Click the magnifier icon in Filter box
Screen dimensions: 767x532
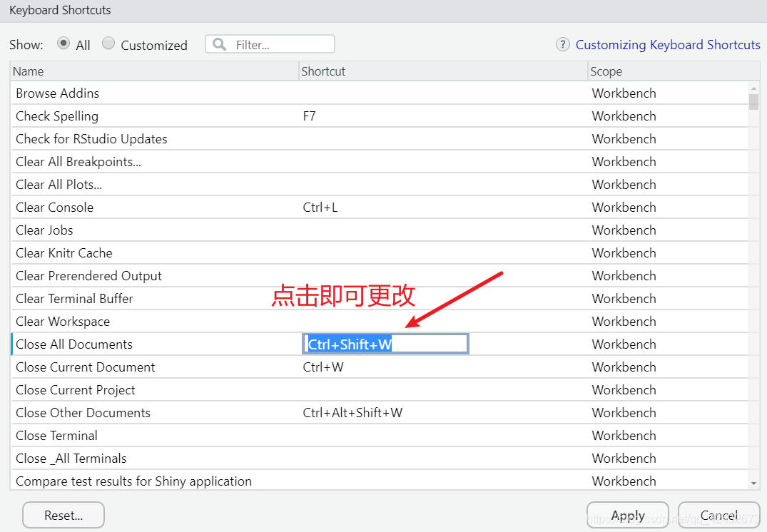pyautogui.click(x=220, y=44)
